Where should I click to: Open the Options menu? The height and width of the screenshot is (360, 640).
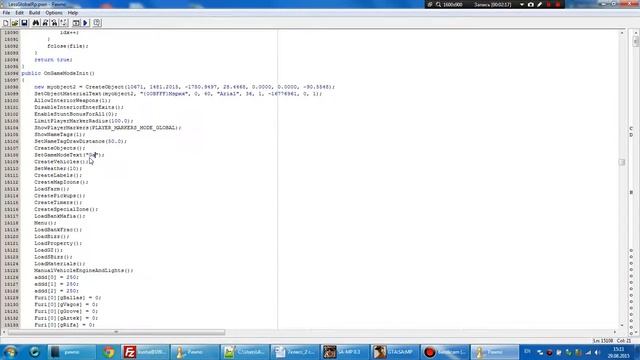pyautogui.click(x=54, y=13)
